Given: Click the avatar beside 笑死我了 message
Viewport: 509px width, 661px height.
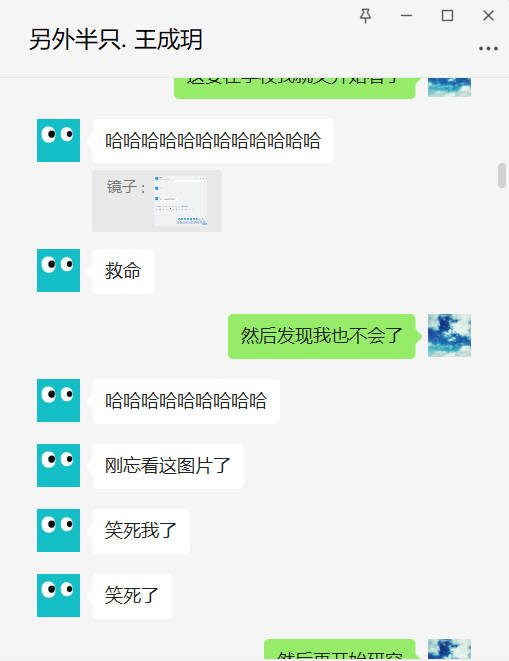Looking at the screenshot, I should tap(58, 530).
